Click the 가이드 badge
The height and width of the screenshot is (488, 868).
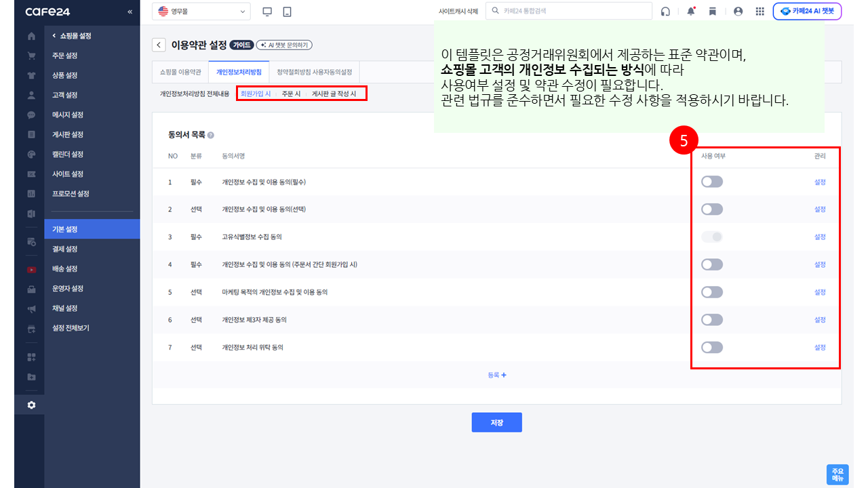[x=242, y=45]
